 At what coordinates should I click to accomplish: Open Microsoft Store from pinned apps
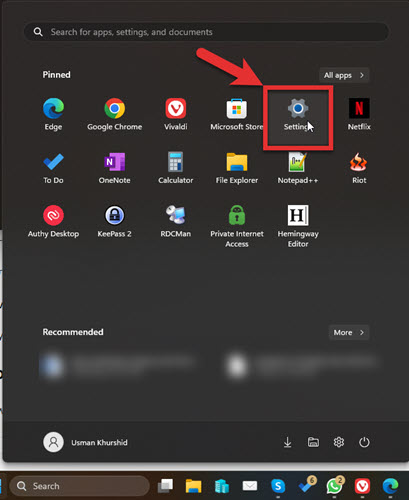(237, 114)
